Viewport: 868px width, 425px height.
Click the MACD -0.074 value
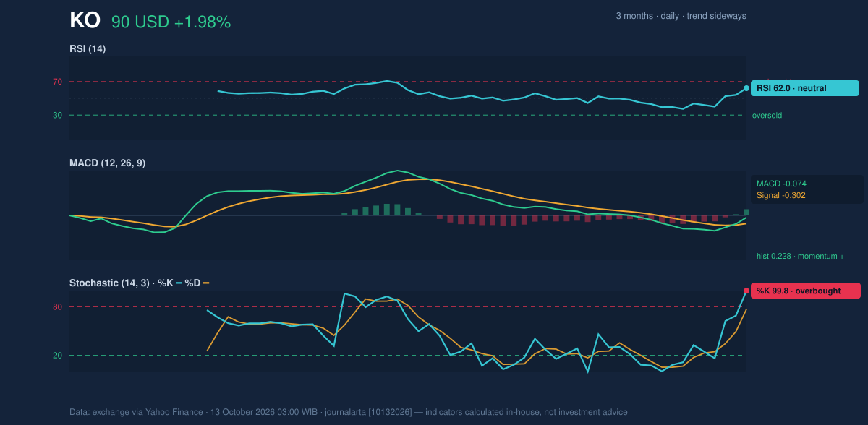click(781, 184)
